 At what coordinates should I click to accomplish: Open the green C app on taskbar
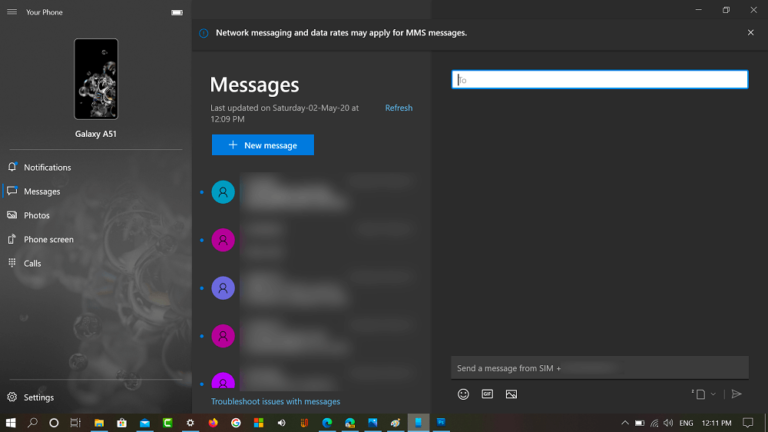pyautogui.click(x=168, y=423)
